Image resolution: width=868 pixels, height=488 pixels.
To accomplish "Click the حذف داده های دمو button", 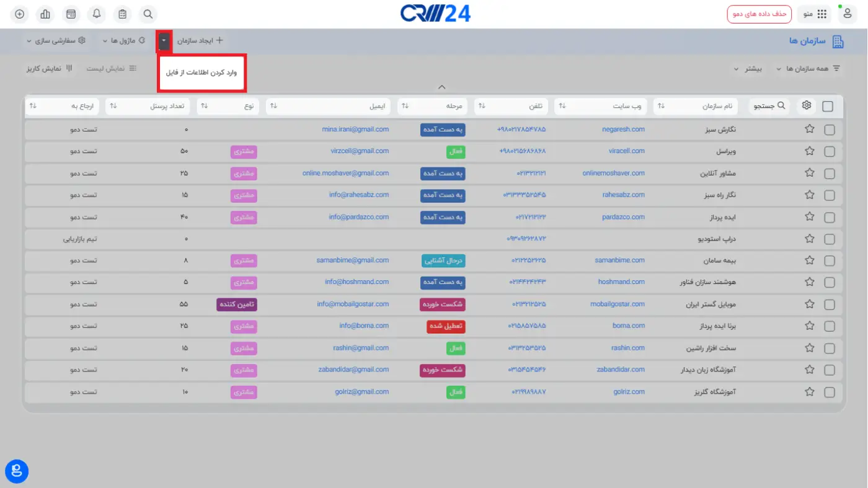I will pos(759,14).
